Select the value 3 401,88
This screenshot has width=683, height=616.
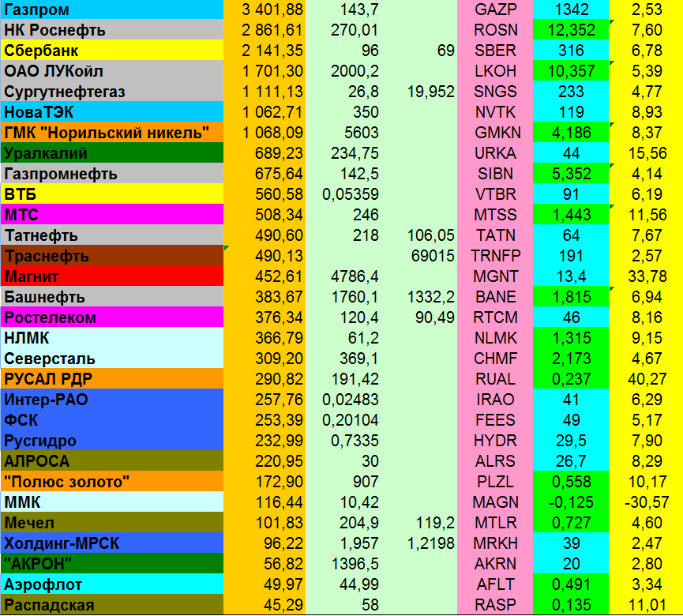pos(265,9)
